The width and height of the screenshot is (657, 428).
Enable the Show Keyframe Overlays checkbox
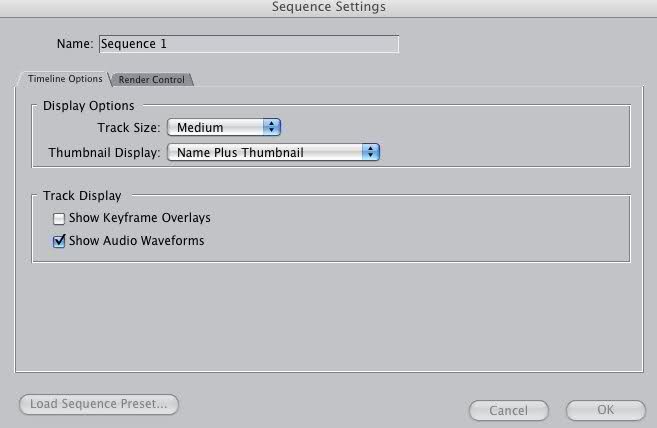click(x=59, y=218)
